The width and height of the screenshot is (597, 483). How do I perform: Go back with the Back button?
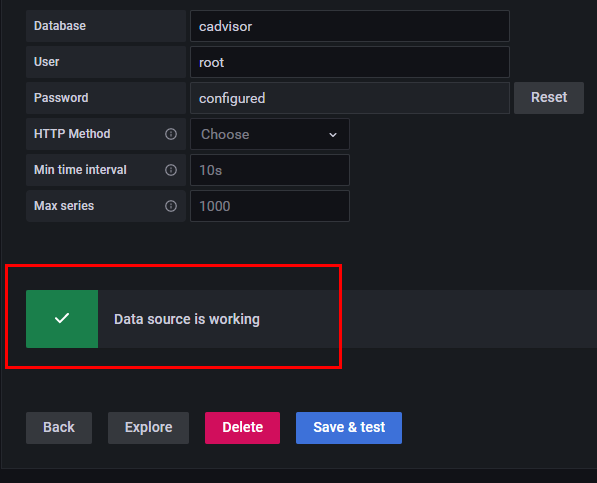tap(59, 427)
